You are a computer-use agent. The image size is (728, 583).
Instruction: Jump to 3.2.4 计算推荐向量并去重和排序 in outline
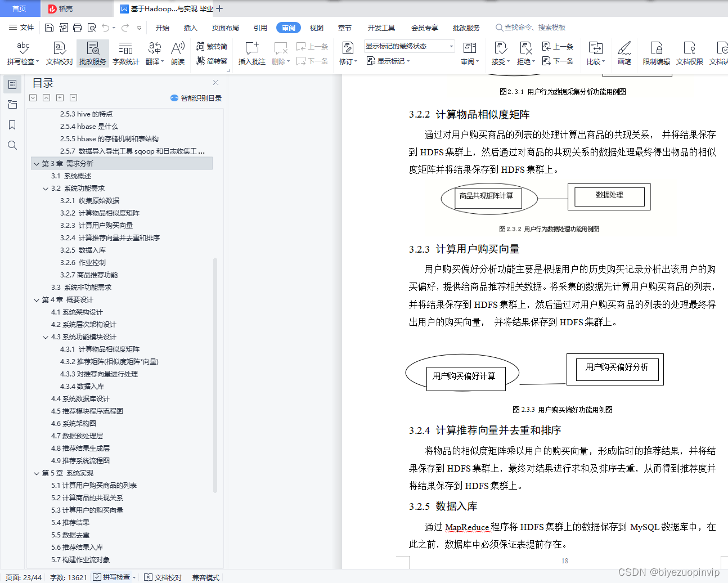(x=110, y=238)
